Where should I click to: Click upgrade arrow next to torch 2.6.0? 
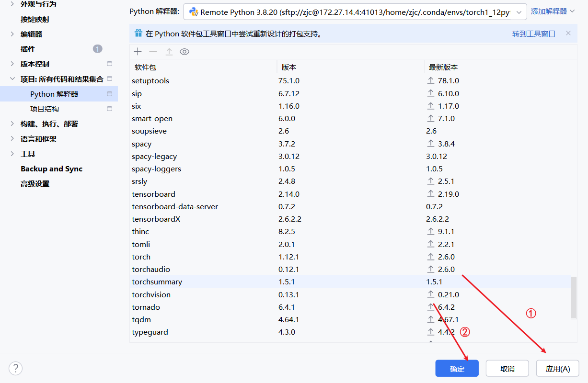coord(431,257)
